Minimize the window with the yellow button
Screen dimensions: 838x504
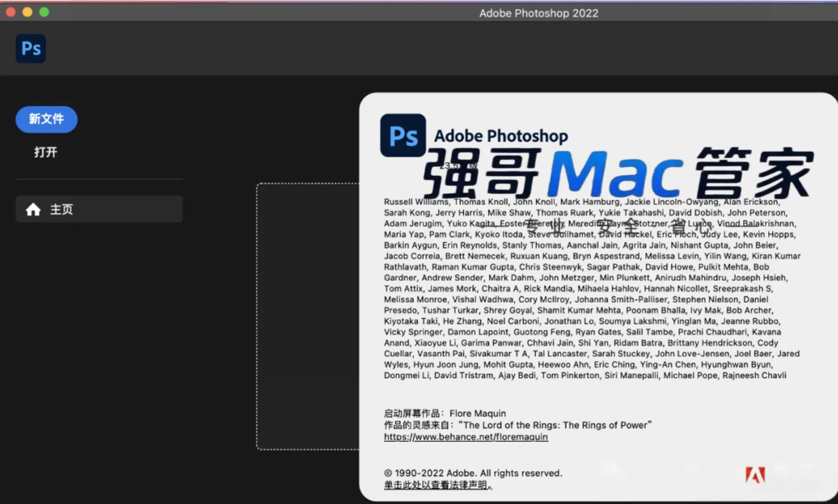[27, 12]
